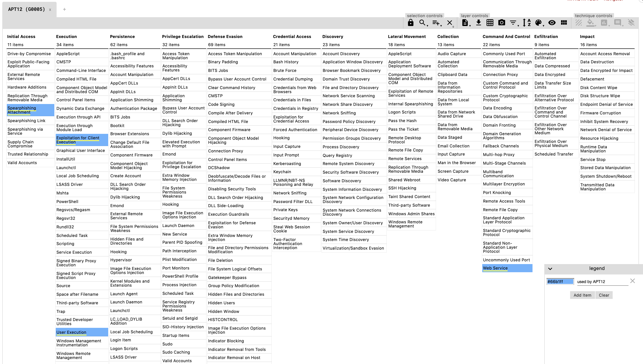643x364 pixels.
Task: Toggle the selection lock
Action: click(x=410, y=23)
